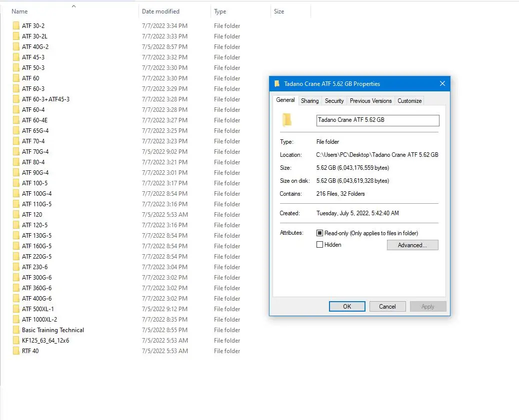Select the ATF 120 folder name

(x=32, y=215)
